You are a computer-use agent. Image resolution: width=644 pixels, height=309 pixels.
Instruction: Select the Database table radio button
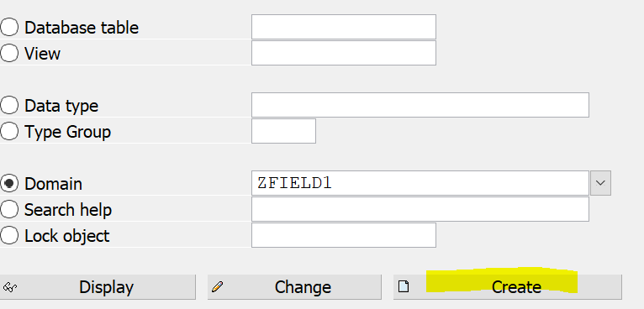point(9,28)
